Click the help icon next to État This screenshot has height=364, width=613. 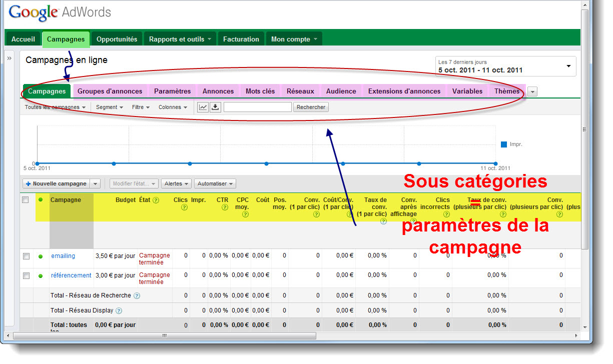156,200
